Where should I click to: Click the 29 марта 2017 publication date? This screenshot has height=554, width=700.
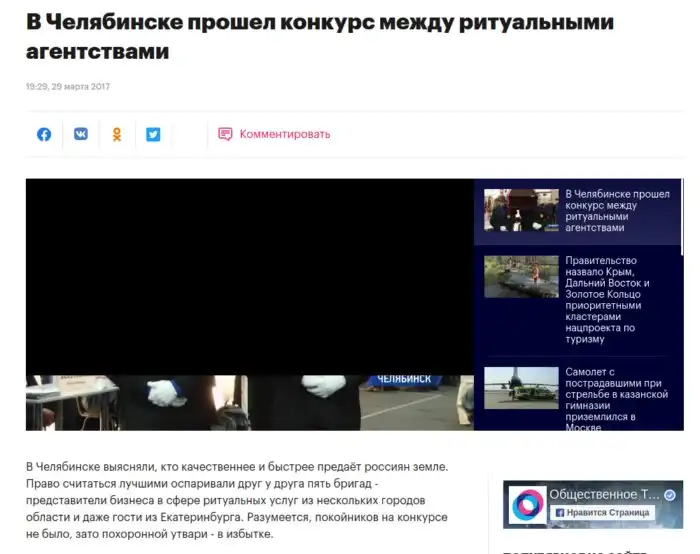click(x=68, y=87)
